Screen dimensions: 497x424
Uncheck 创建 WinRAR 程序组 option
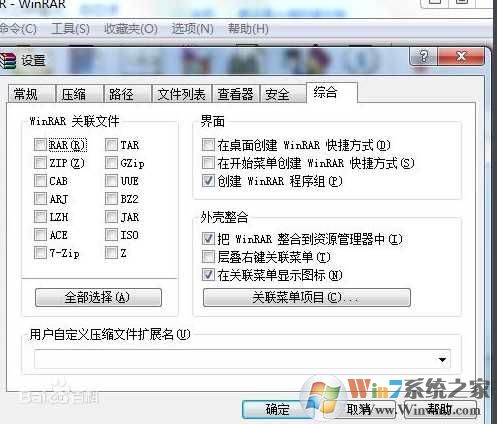coord(208,181)
